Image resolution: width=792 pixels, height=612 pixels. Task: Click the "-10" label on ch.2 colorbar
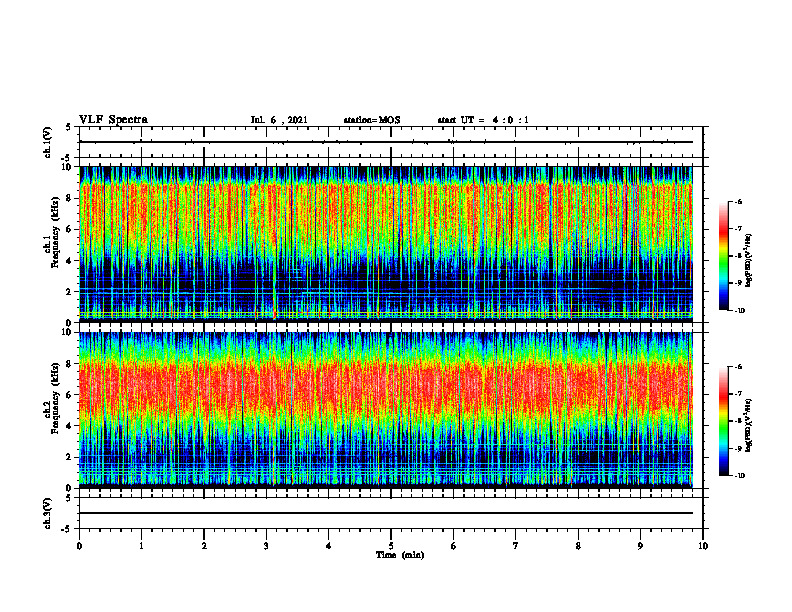coord(740,476)
